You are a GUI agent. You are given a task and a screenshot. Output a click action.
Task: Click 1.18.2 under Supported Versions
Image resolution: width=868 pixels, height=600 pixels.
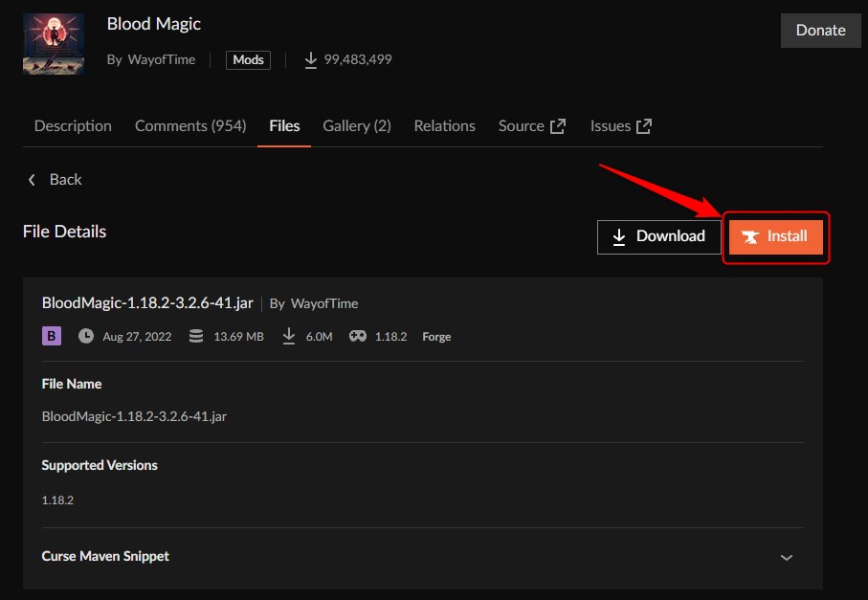pos(57,500)
